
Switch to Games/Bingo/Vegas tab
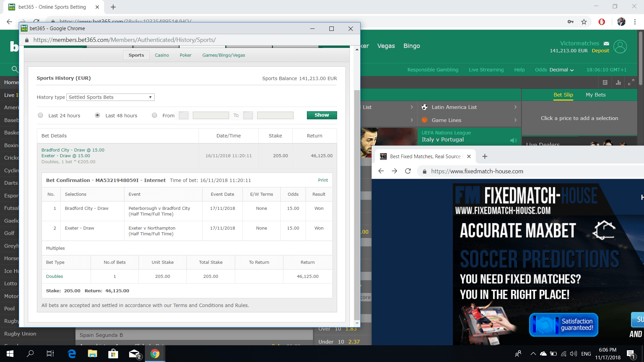(x=224, y=55)
